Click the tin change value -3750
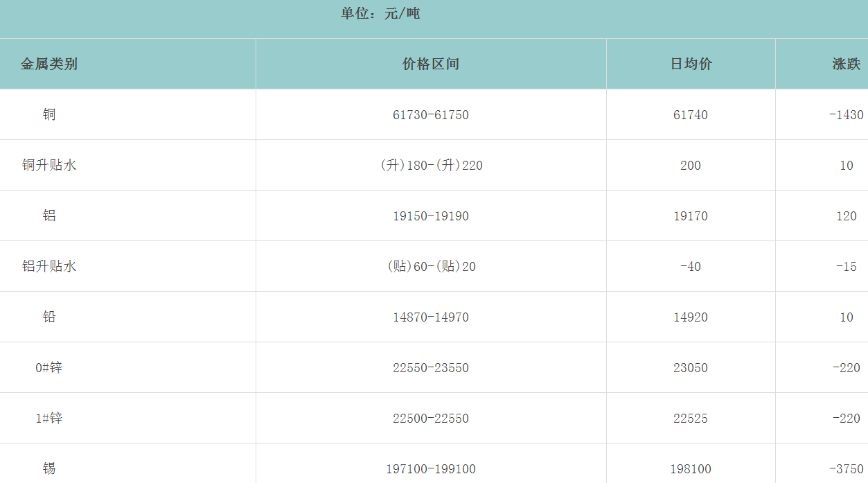 (x=846, y=469)
